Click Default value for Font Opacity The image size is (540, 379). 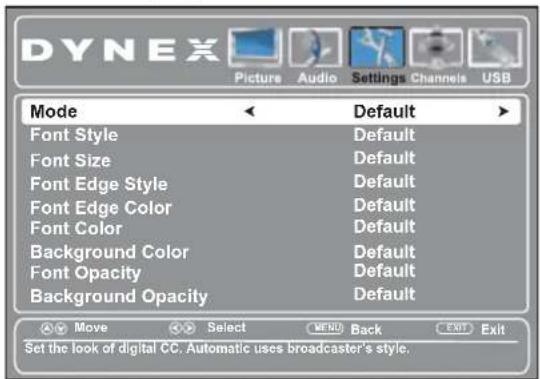click(x=384, y=271)
